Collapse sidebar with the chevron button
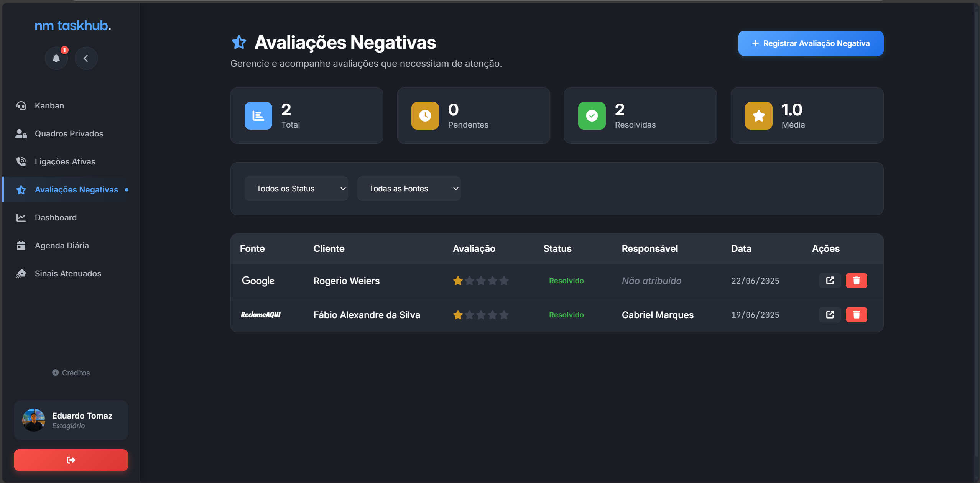 pyautogui.click(x=86, y=58)
